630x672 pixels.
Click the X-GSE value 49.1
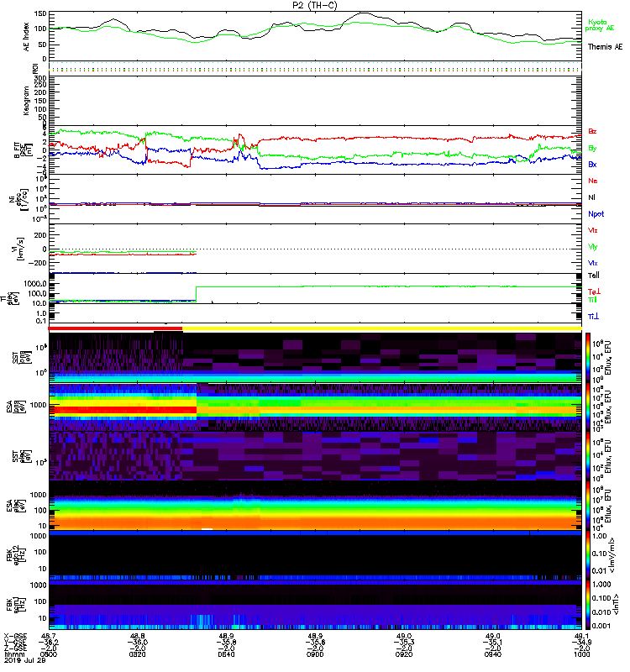click(581, 636)
